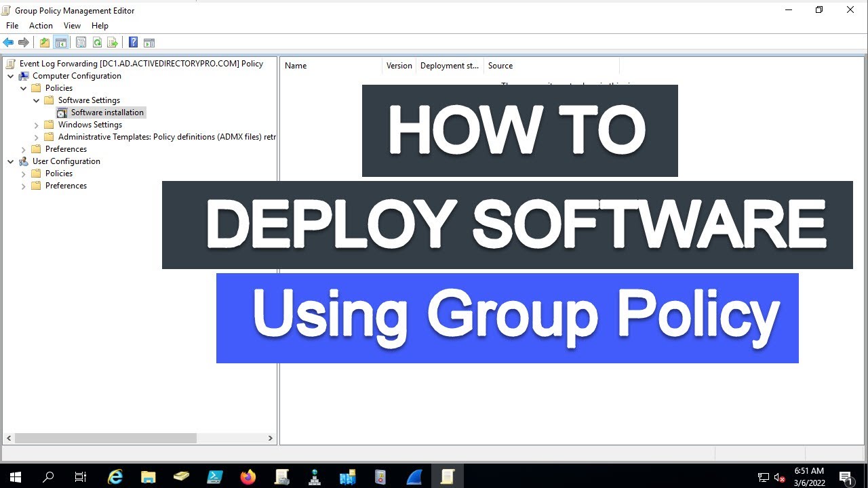The image size is (868, 488).
Task: Sort by the Source column header
Action: pos(551,66)
